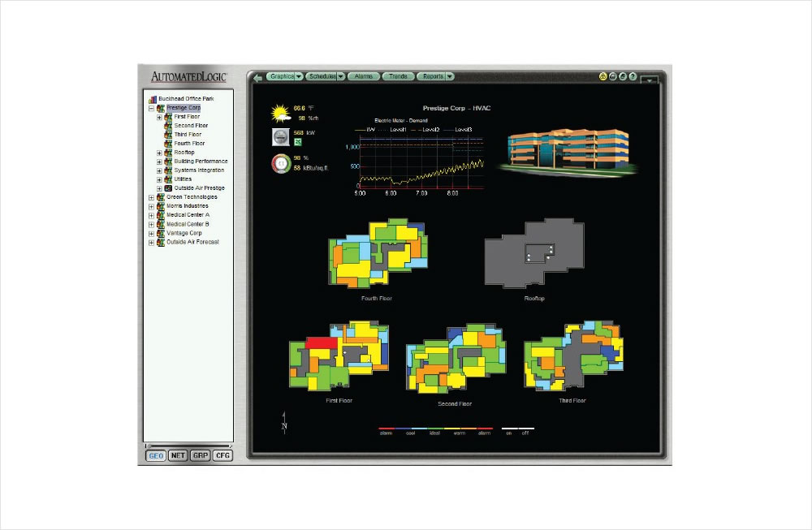Expand the Medical Center A node
The image size is (812, 530).
151,215
